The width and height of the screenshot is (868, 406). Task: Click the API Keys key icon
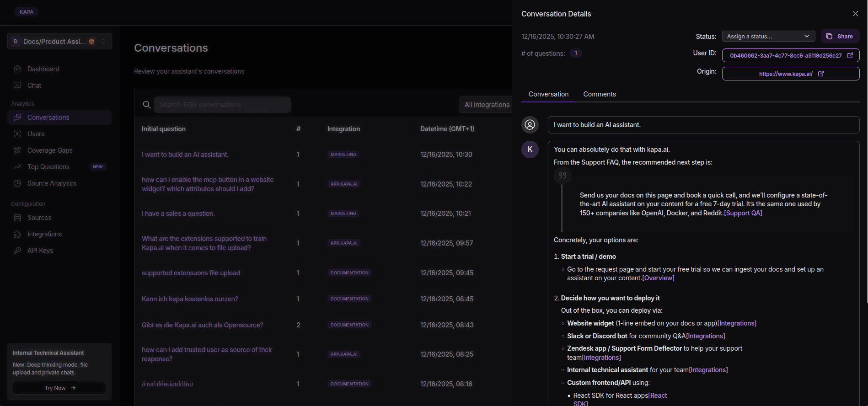point(17,251)
